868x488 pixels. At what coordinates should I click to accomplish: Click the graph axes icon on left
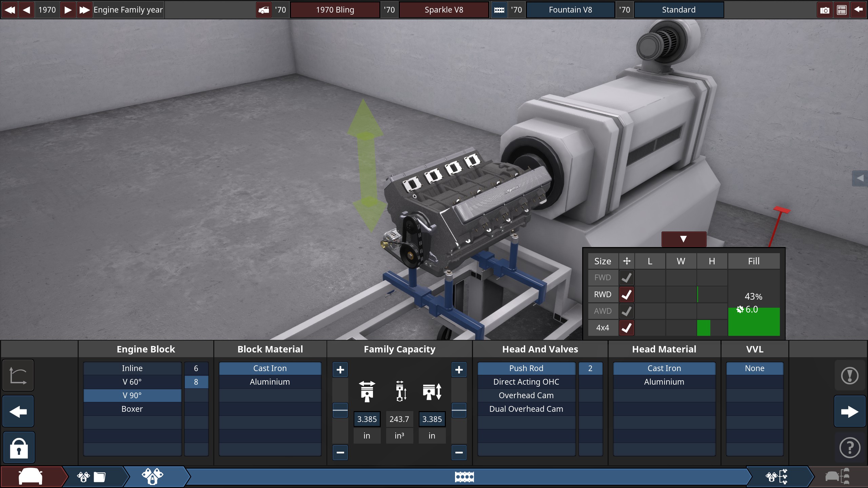tap(18, 375)
